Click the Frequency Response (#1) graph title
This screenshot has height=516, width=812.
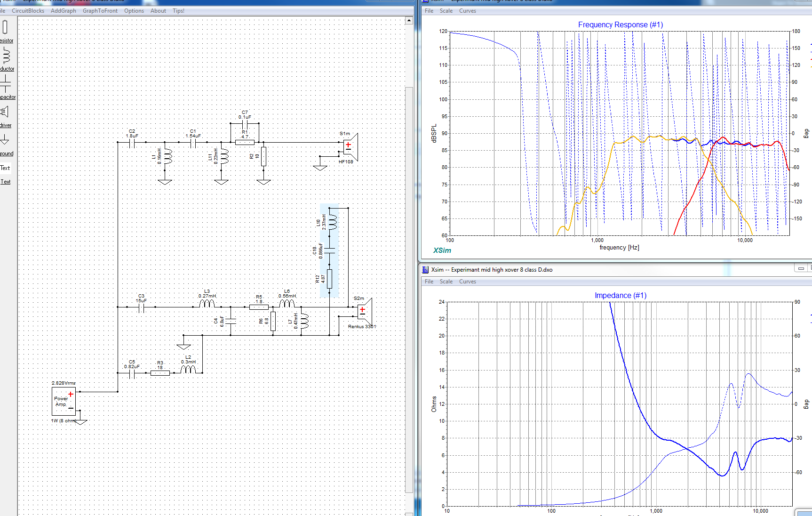tap(621, 24)
